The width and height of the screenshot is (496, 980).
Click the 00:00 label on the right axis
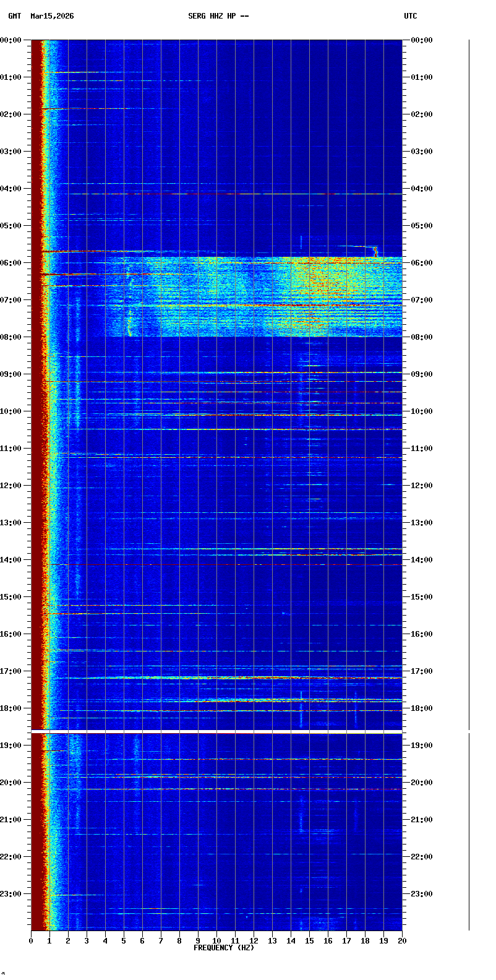point(422,40)
